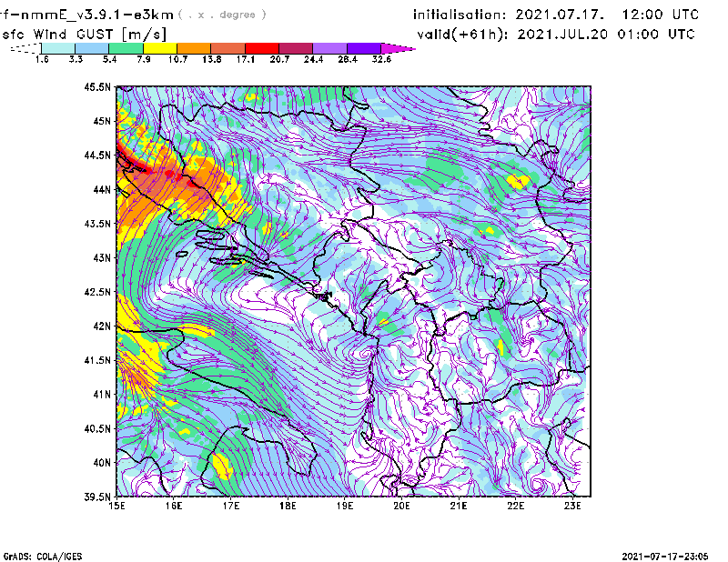
Task: Click the 40N latitude label
Action: 102,463
